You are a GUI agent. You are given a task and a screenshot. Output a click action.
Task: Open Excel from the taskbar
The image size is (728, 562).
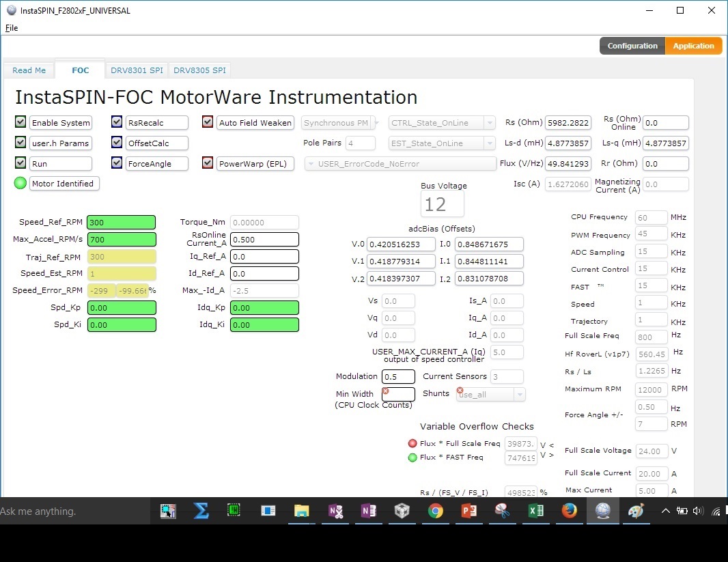(x=536, y=511)
